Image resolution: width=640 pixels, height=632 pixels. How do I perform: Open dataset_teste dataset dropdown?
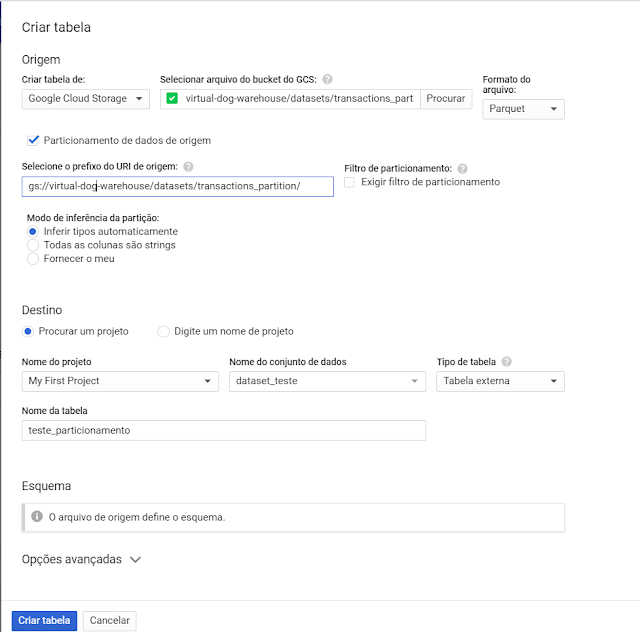click(327, 381)
